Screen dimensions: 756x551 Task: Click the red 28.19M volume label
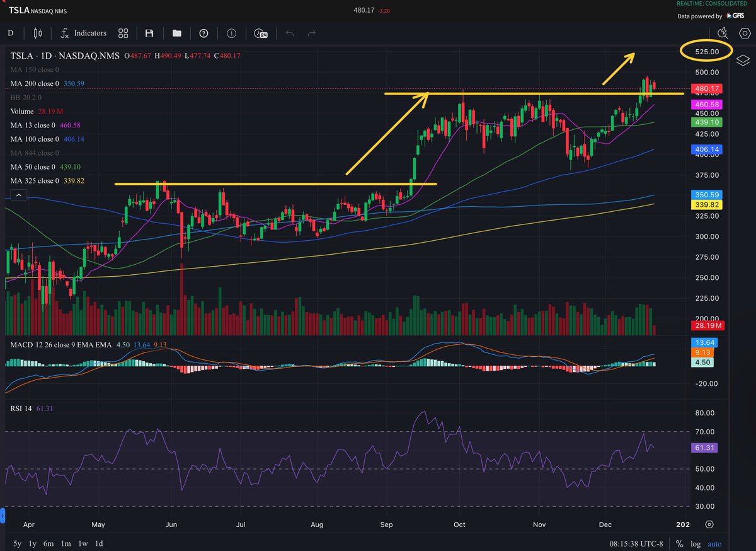click(709, 325)
